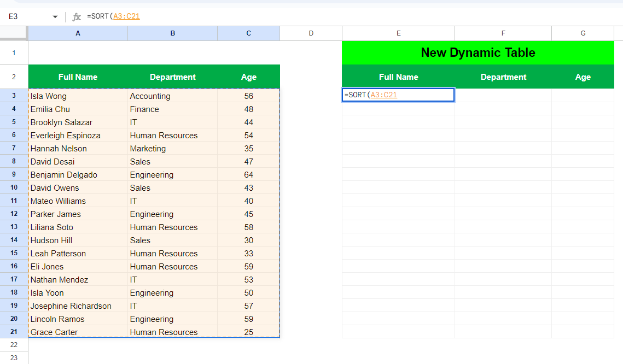Select cell containing Nathan Mendez

(78, 279)
